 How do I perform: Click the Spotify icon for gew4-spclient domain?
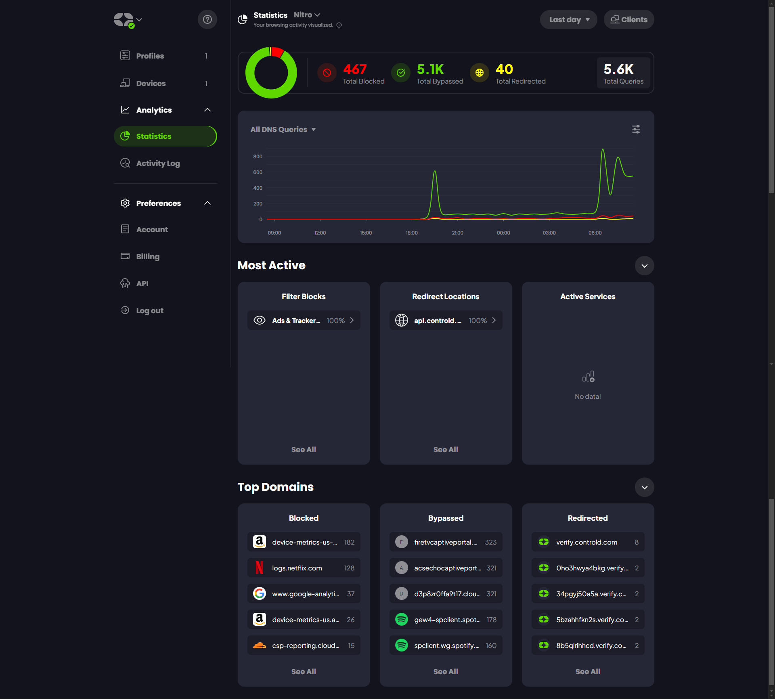(x=401, y=619)
